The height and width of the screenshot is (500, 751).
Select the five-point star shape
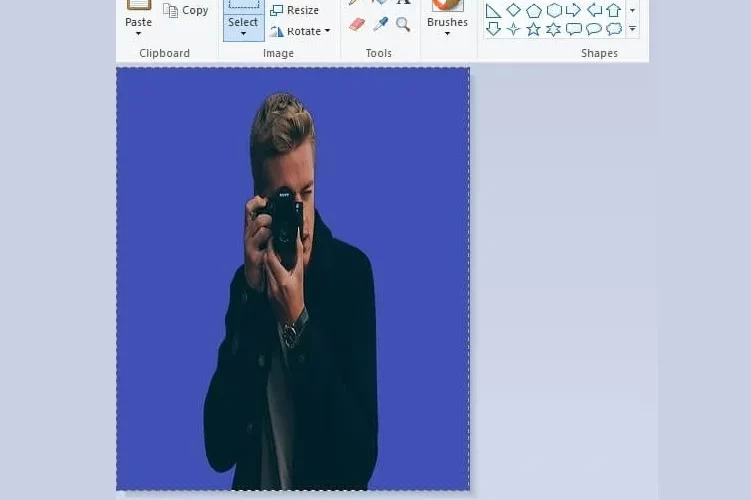(534, 29)
